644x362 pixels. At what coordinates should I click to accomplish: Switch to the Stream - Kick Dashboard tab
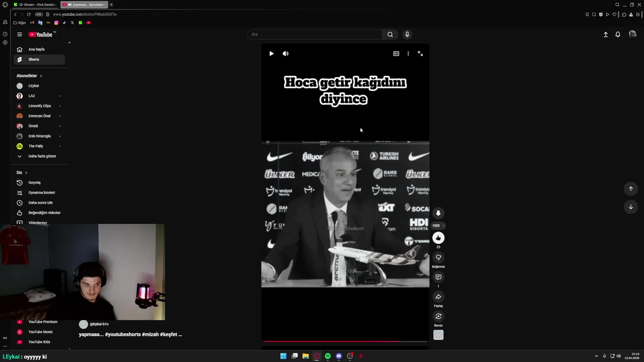[x=35, y=5]
